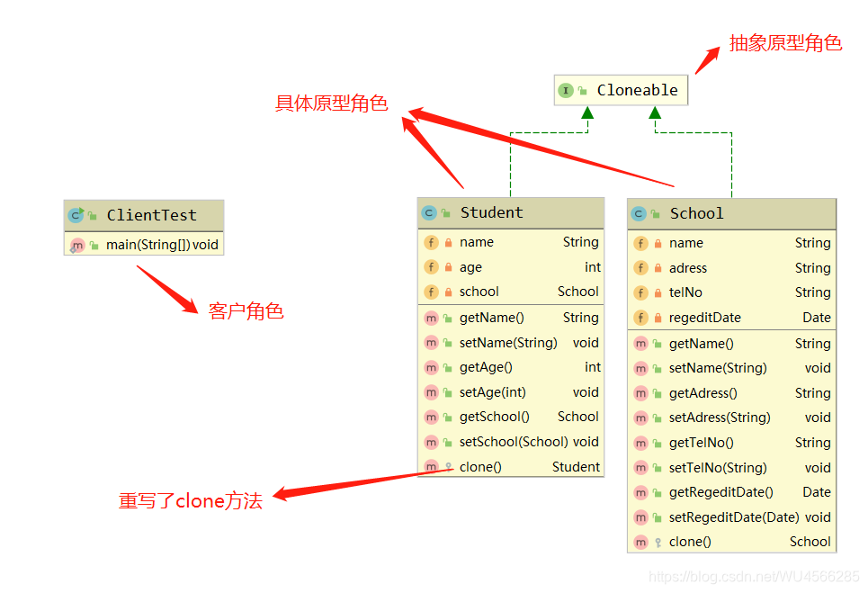Select the adress field in School
Viewport: 868px width, 593px height.
coord(731,268)
